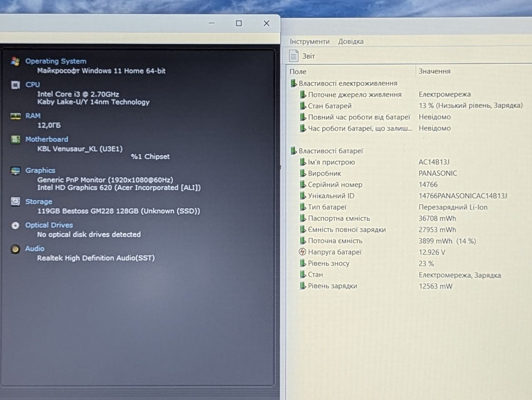
Task: Maximize the Speccy window
Action: coord(239,23)
